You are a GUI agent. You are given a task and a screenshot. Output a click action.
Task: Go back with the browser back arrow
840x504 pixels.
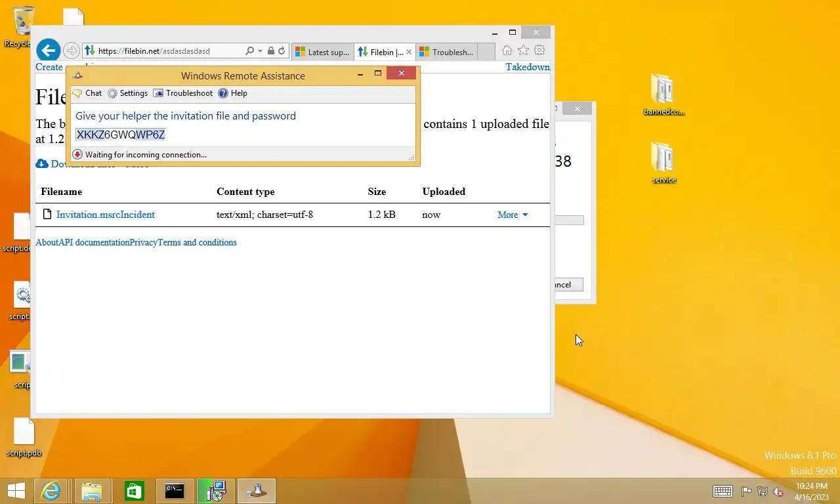pos(48,51)
